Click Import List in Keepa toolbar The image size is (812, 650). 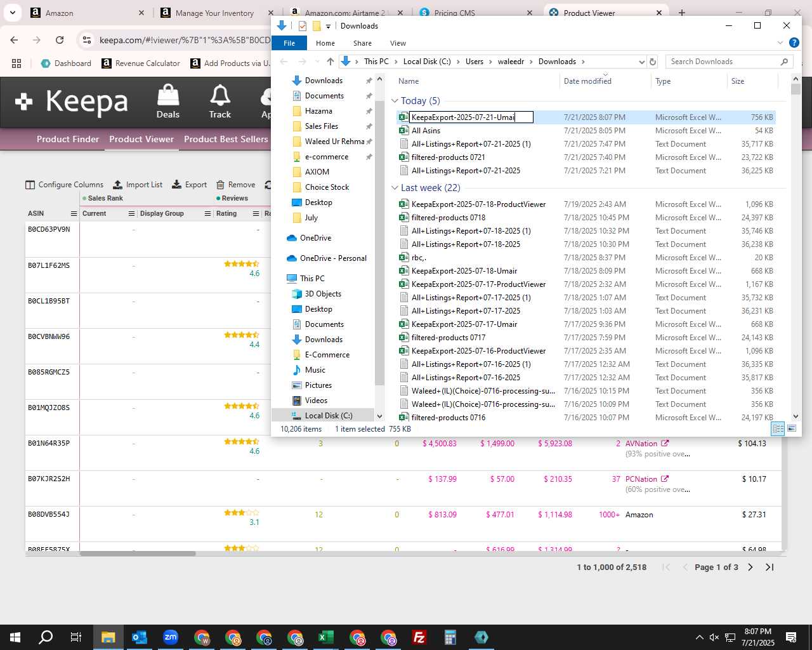point(138,185)
